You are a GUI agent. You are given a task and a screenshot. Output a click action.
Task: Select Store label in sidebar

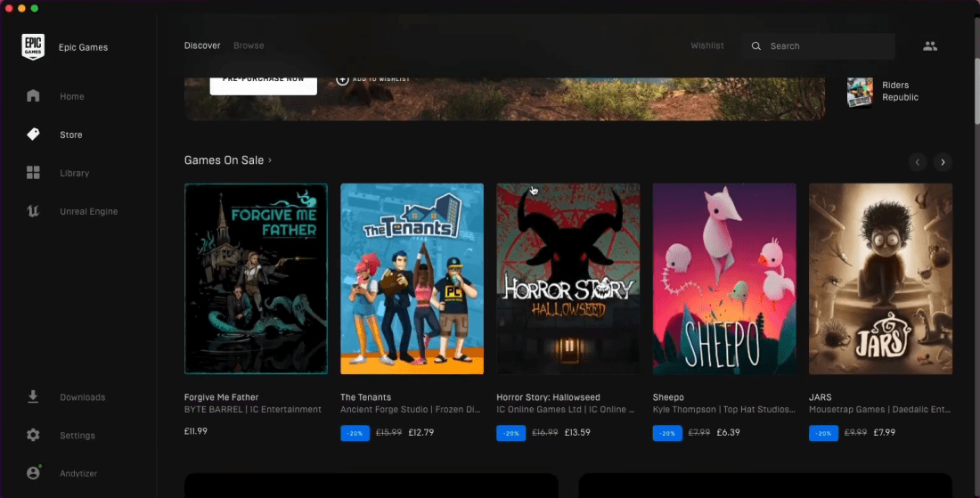[x=71, y=135]
